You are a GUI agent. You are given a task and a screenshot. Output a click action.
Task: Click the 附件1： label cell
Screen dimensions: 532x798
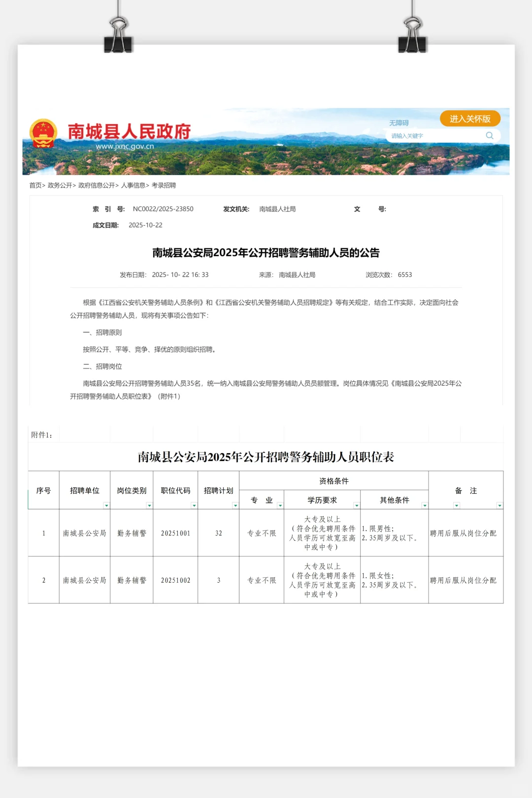coord(43,435)
